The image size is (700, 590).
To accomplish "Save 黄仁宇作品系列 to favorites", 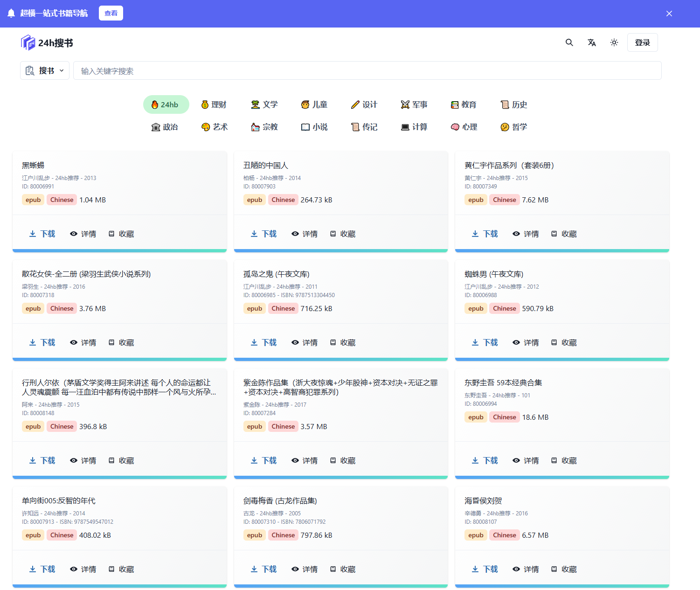I will click(564, 234).
